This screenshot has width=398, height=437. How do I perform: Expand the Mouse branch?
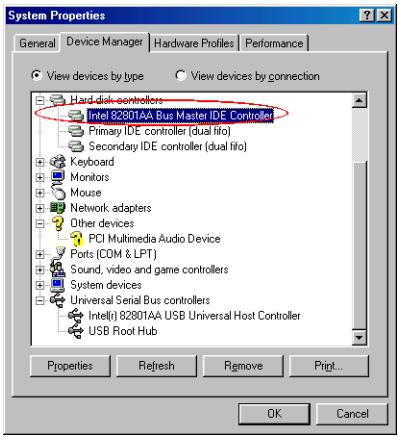[40, 193]
